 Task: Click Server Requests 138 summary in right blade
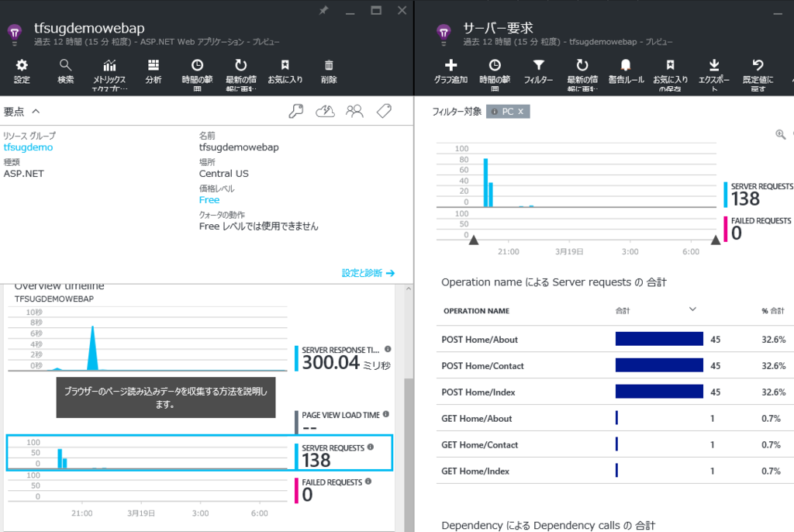coord(758,195)
